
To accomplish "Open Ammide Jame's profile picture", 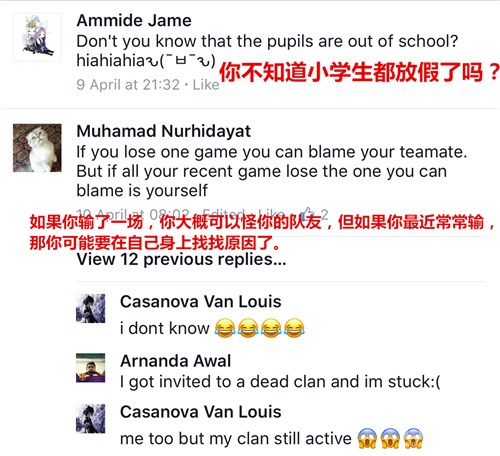I will tap(37, 37).
